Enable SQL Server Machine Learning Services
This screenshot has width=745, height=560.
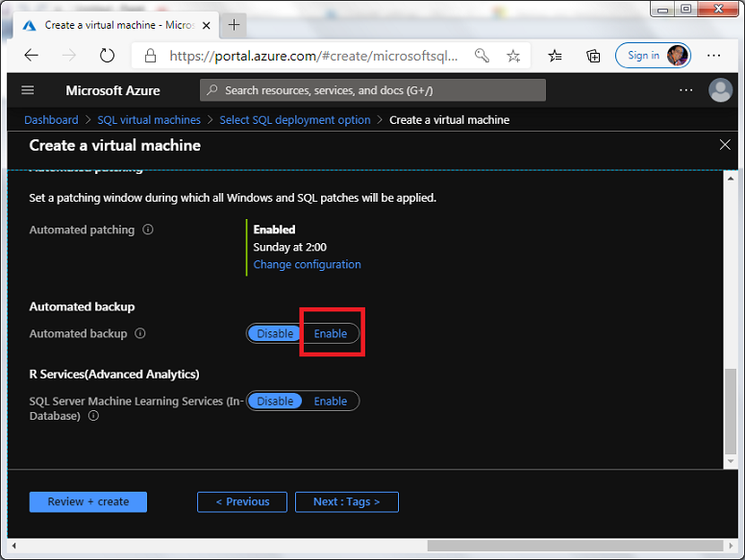coord(331,401)
